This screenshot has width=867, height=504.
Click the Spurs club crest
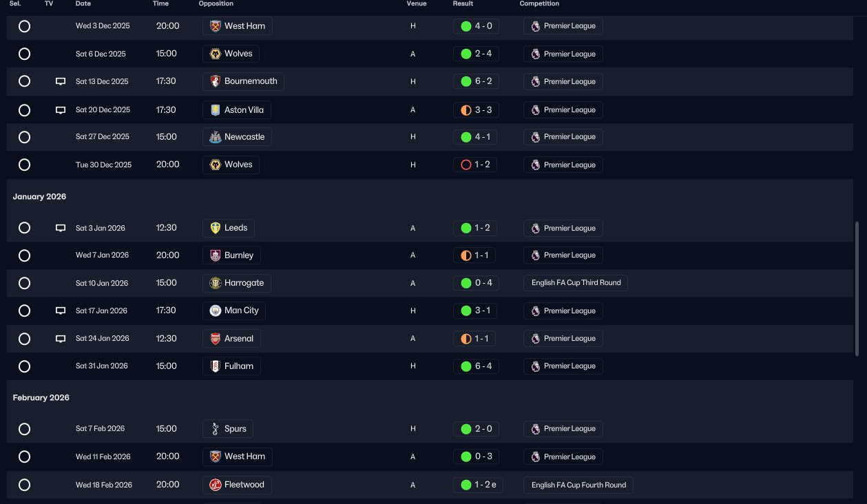pyautogui.click(x=215, y=429)
